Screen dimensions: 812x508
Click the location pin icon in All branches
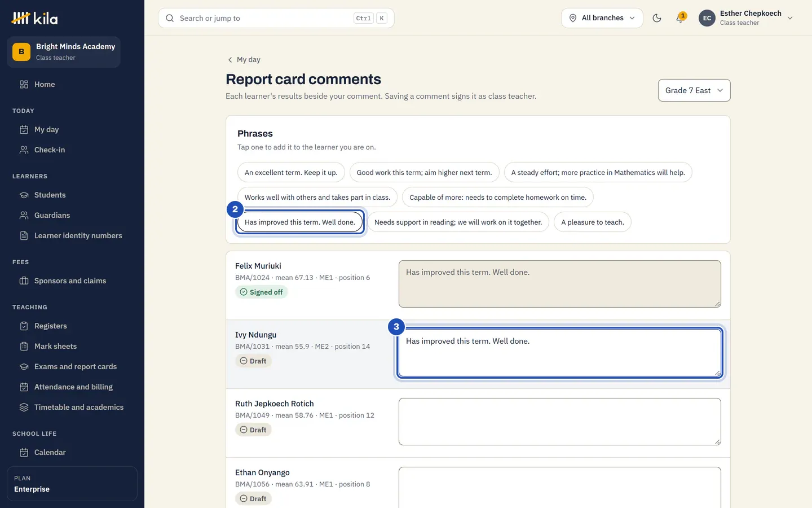(x=573, y=18)
